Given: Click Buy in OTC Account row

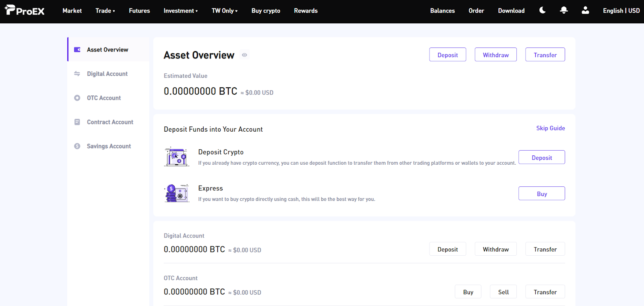Looking at the screenshot, I should 468,292.
